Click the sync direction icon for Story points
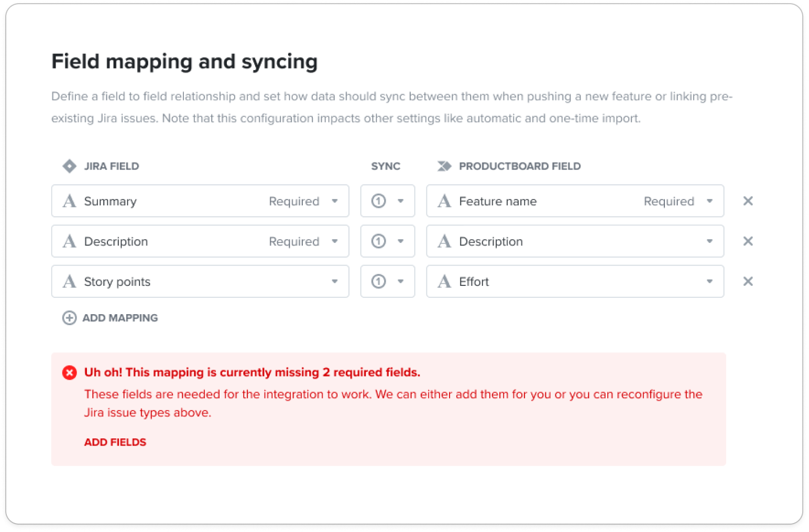 point(378,282)
